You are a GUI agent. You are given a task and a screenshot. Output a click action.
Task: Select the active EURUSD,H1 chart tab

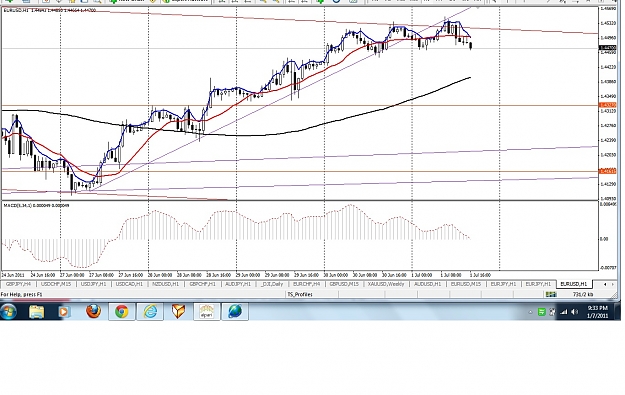click(574, 284)
